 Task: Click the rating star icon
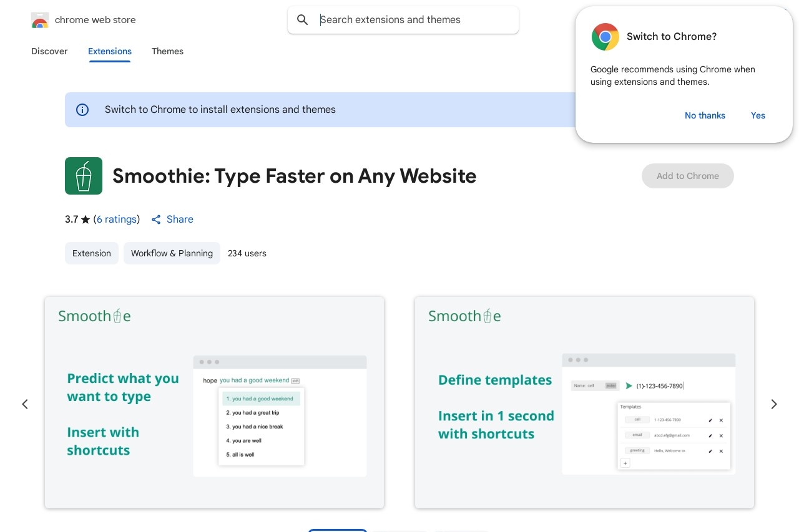click(86, 220)
